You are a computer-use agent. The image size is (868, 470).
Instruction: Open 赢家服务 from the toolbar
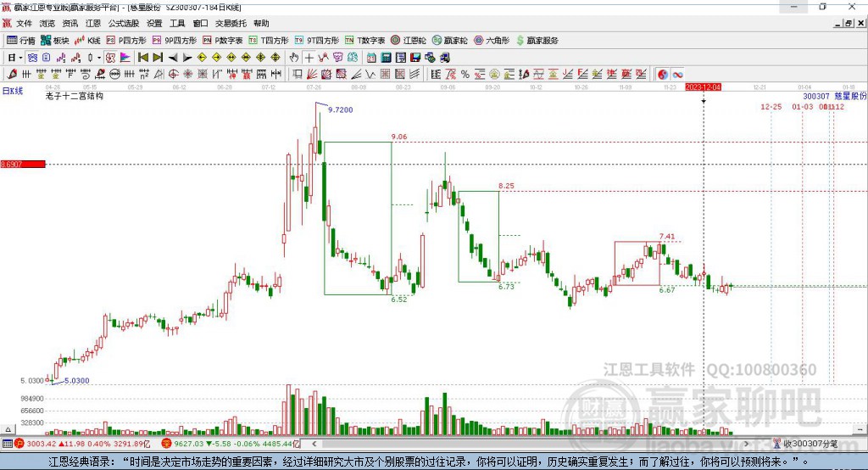(x=537, y=41)
